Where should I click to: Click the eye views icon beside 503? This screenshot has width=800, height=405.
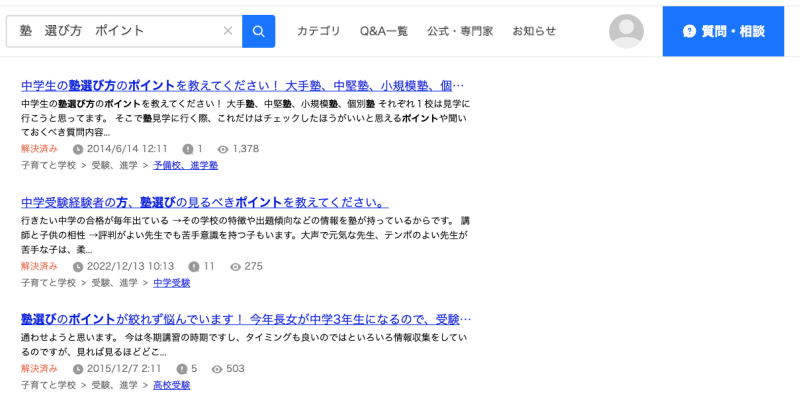217,369
